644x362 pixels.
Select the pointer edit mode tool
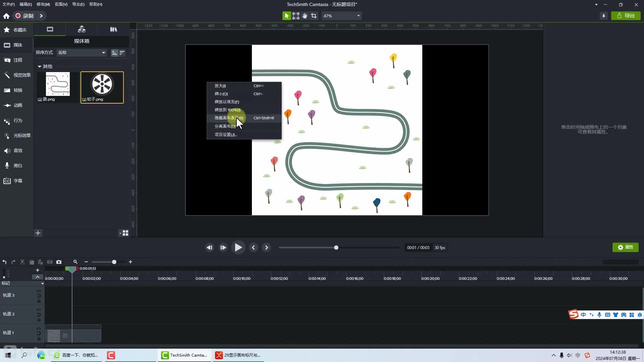(x=286, y=16)
